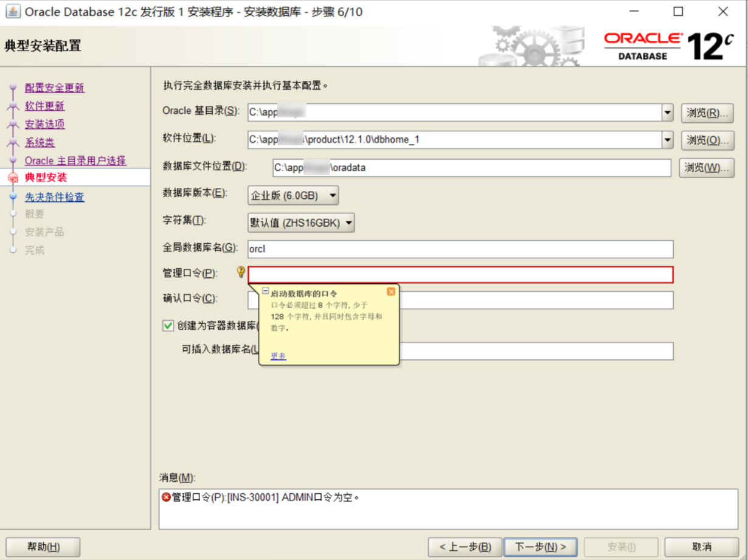Click 浏览(R) button for Oracle base
The width and height of the screenshot is (748, 560).
(707, 112)
